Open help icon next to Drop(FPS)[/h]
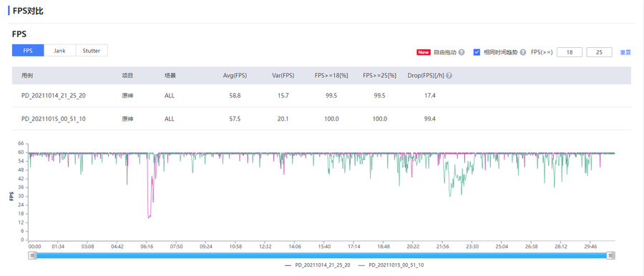Screen dimensions: 644x276 (449, 76)
